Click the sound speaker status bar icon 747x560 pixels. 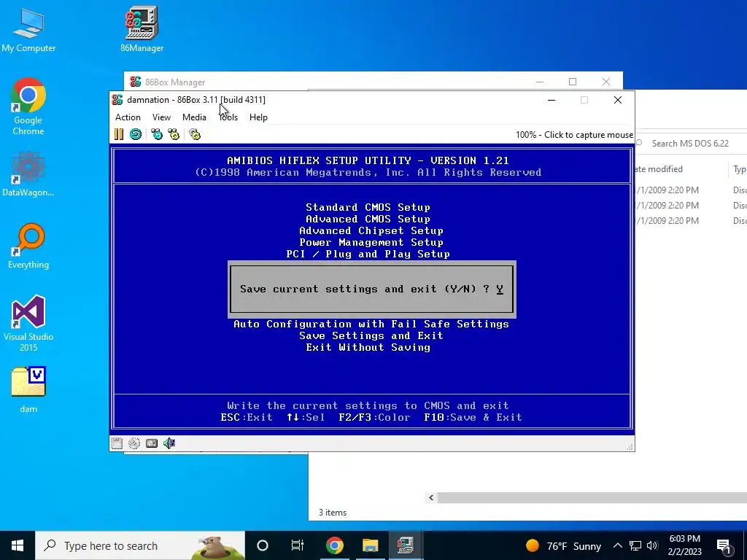(x=169, y=443)
